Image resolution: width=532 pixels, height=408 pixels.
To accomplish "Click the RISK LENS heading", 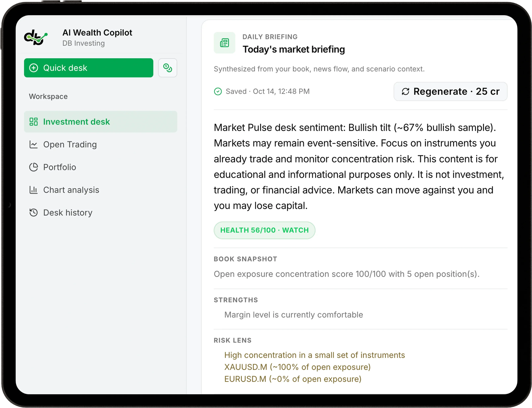I will [233, 341].
